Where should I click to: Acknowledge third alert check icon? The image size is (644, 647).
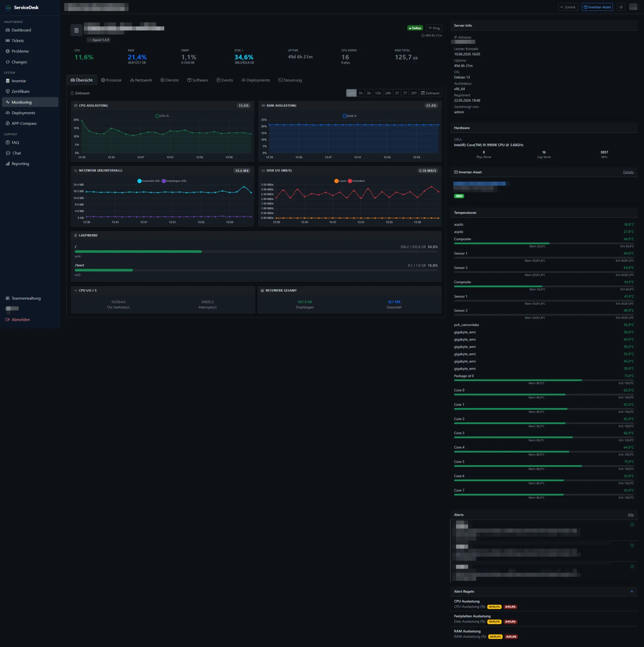pyautogui.click(x=632, y=567)
